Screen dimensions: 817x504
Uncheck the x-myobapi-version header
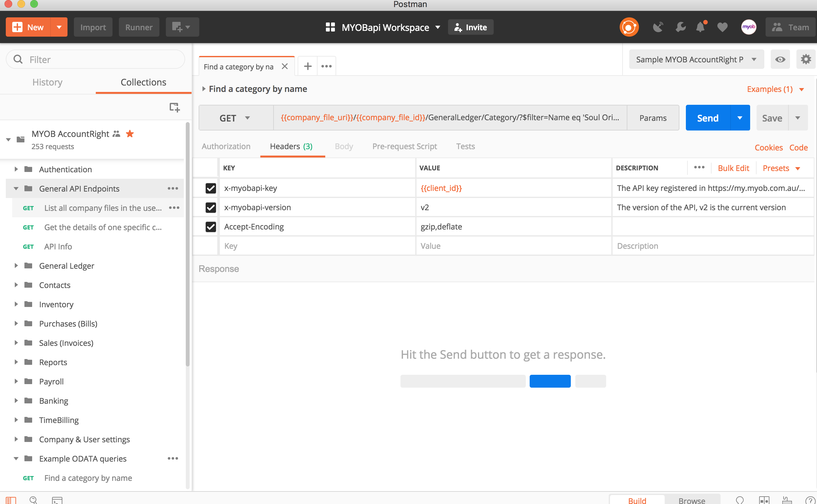pos(211,207)
